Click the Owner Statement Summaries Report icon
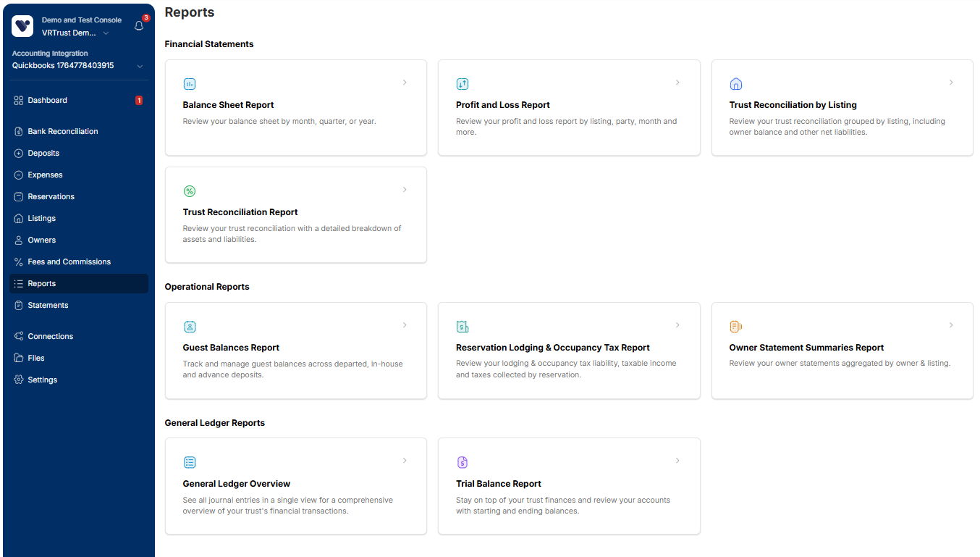Screen dimensions: 980x557 point(736,327)
